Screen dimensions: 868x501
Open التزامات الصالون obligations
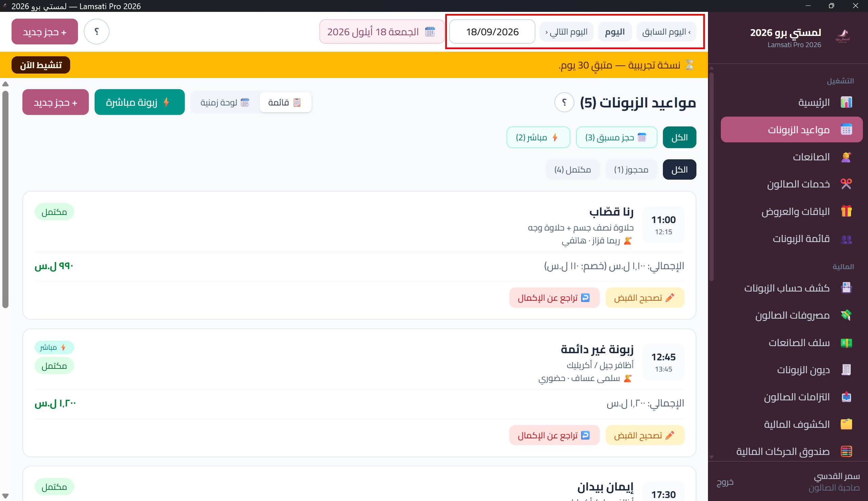(x=792, y=397)
